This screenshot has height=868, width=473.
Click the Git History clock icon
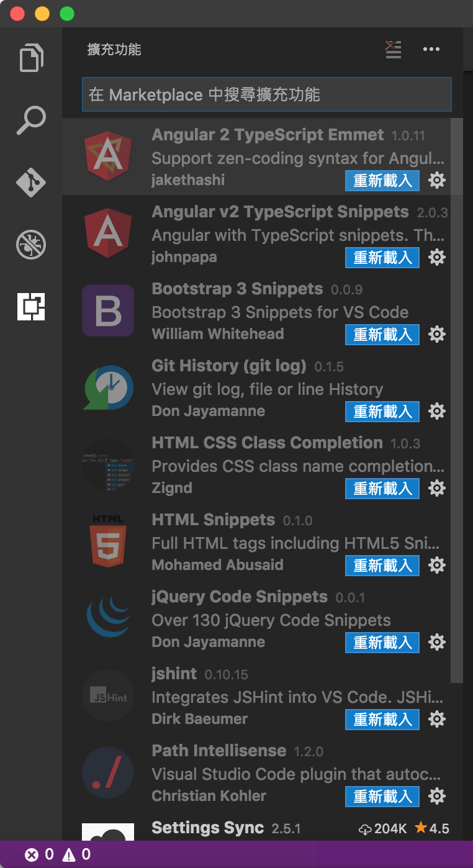(x=108, y=387)
